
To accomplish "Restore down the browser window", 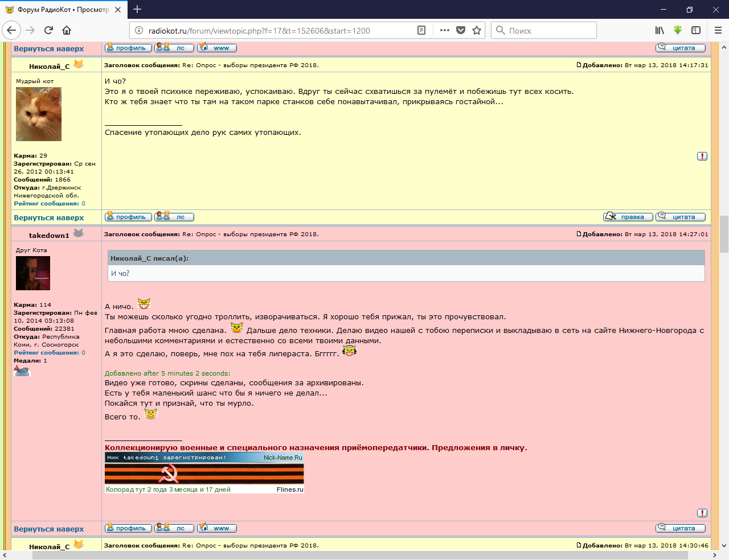I will pos(690,9).
